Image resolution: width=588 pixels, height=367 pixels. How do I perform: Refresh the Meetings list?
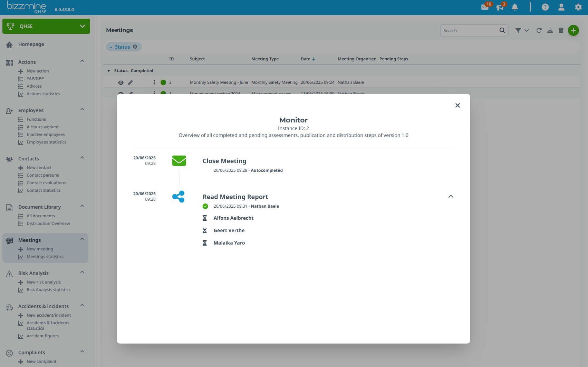point(539,30)
